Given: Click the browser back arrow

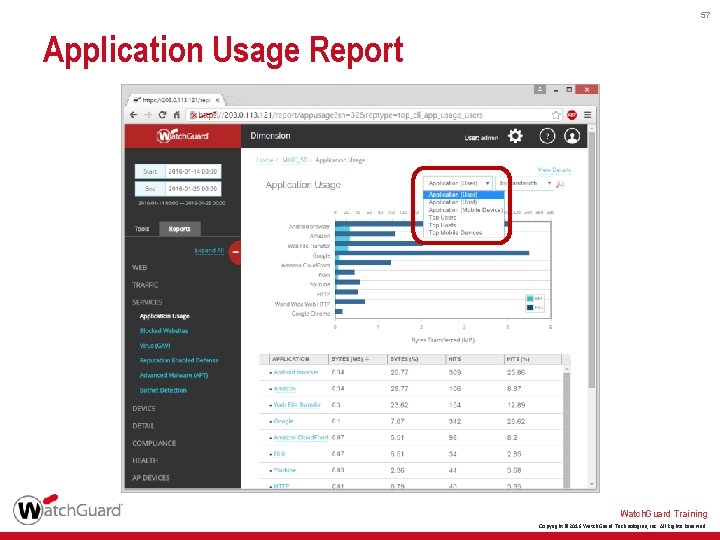Looking at the screenshot, I should pos(133,115).
